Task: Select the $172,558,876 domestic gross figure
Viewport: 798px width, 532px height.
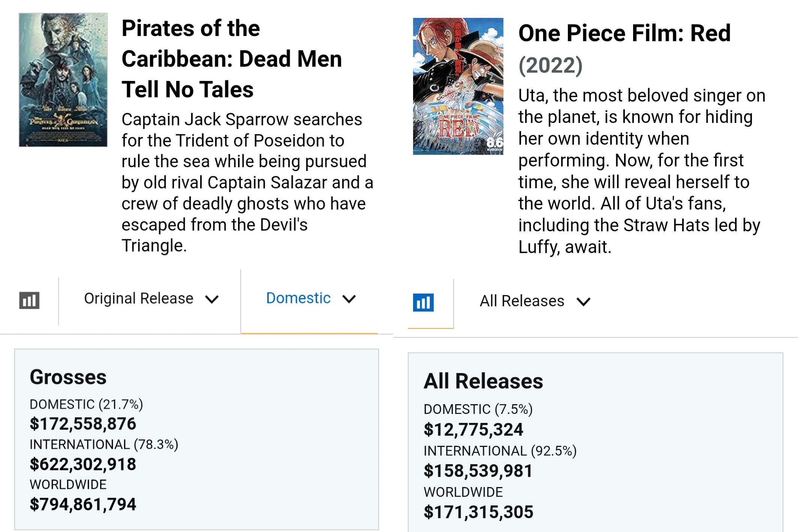Action: [x=83, y=424]
